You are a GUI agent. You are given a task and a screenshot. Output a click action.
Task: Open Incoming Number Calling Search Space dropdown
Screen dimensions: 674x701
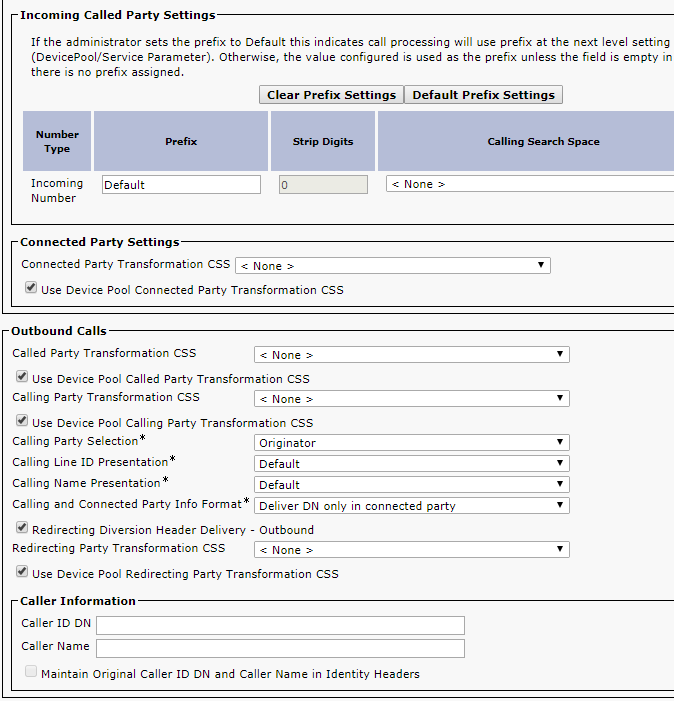[x=530, y=184]
